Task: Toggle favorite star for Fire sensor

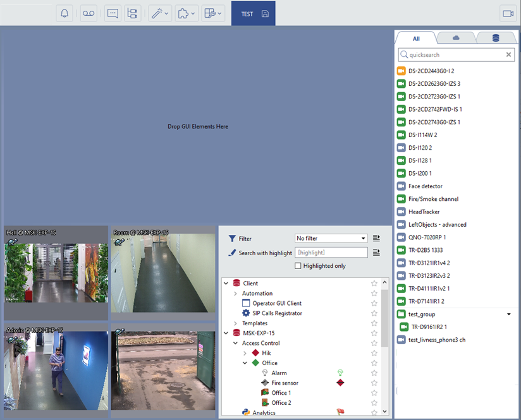Action: 374,383
